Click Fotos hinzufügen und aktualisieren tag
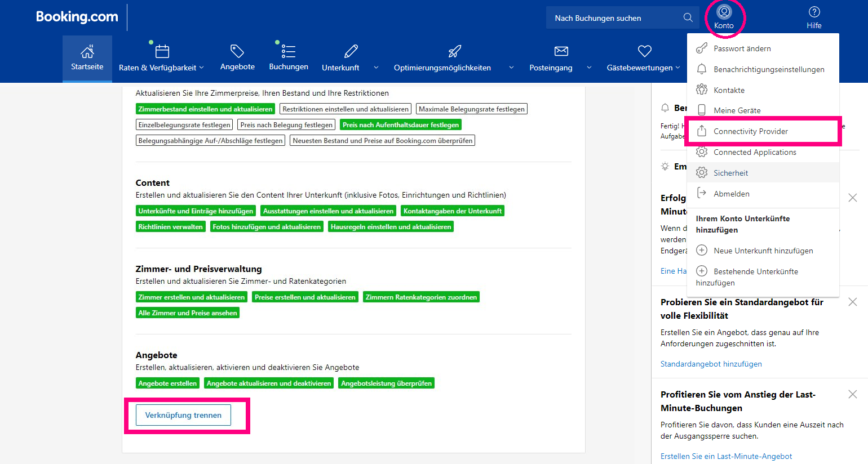Screen dimensions: 868x464 [x=267, y=227]
